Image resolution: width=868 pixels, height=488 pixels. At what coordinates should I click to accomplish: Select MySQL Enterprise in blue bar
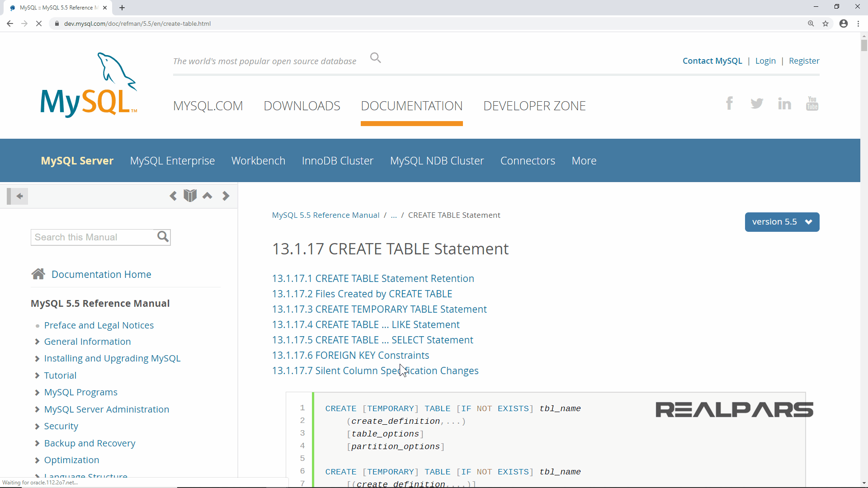tap(172, 161)
